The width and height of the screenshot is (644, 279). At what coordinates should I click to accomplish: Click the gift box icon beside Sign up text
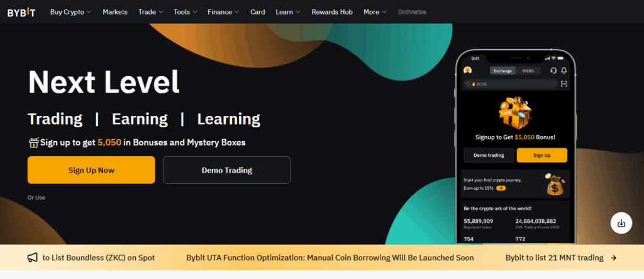click(x=33, y=142)
